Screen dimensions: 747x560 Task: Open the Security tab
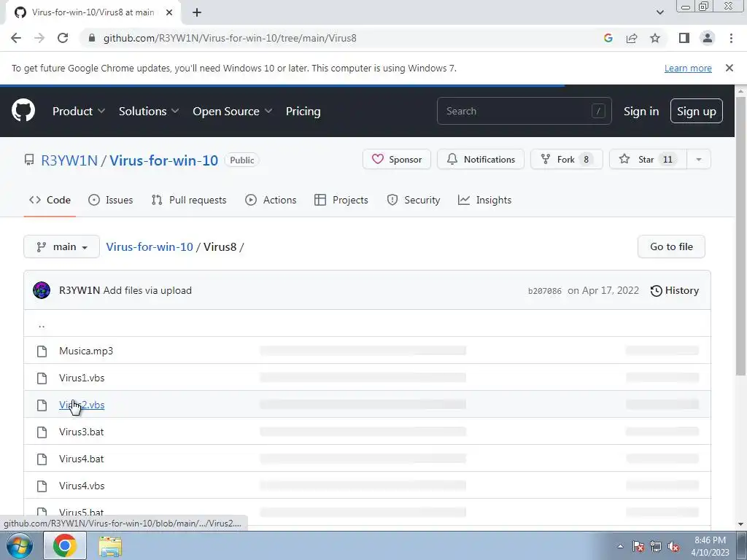tap(413, 200)
